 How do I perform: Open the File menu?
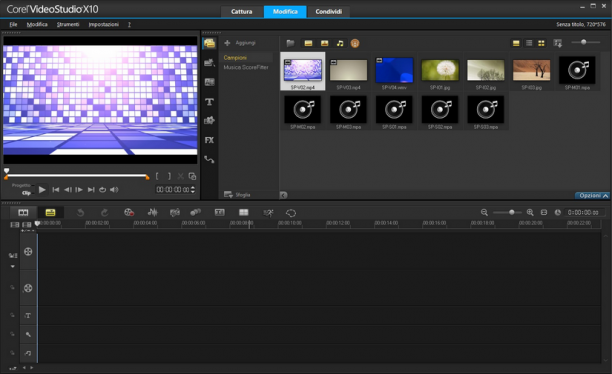click(13, 24)
